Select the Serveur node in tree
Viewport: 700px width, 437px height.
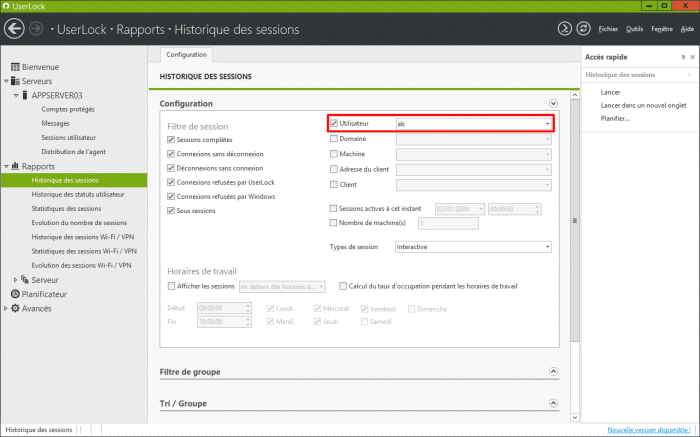pos(45,280)
